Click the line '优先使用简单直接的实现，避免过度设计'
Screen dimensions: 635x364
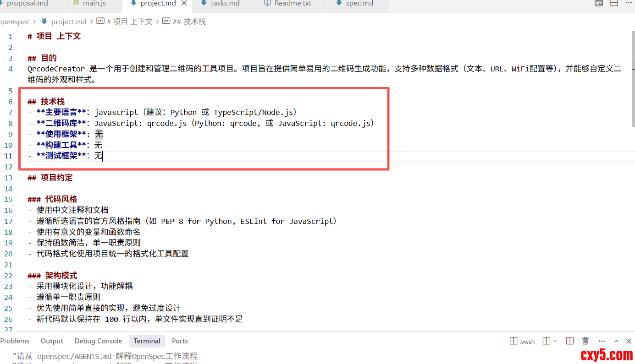pyautogui.click(x=104, y=308)
